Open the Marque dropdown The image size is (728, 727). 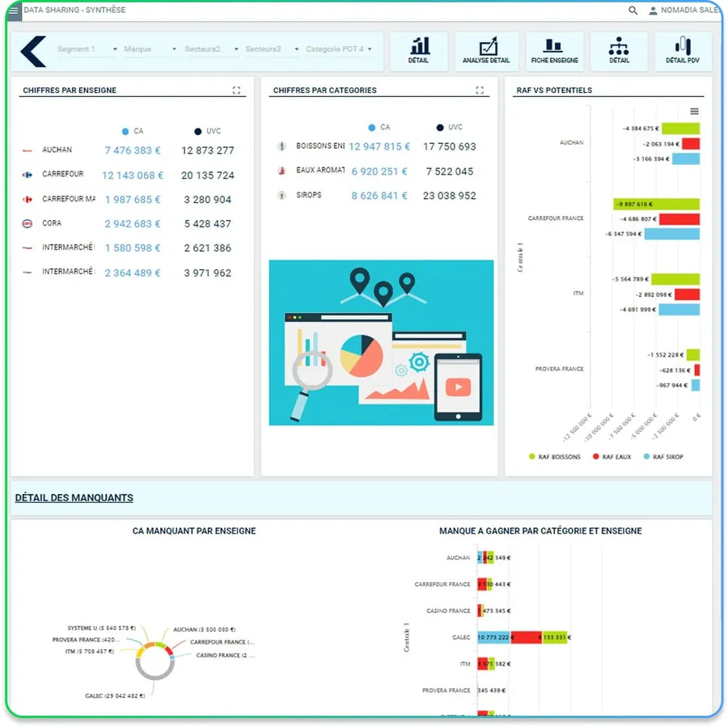point(150,49)
